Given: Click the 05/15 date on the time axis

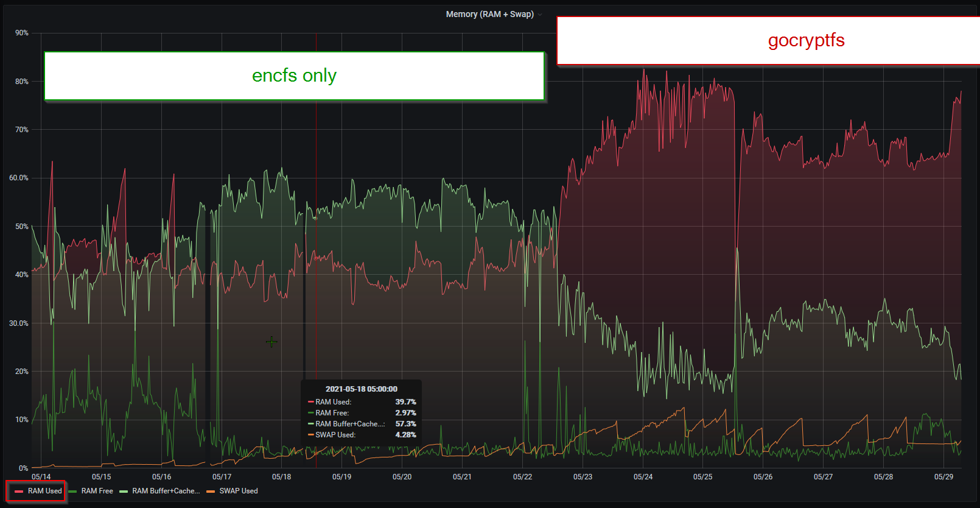Looking at the screenshot, I should click(102, 477).
